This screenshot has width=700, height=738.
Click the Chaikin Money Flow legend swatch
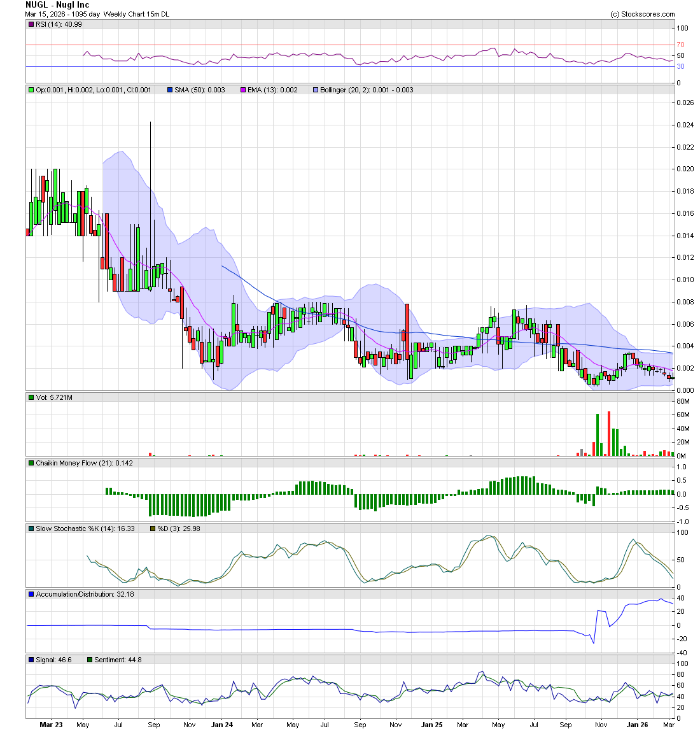[x=31, y=463]
